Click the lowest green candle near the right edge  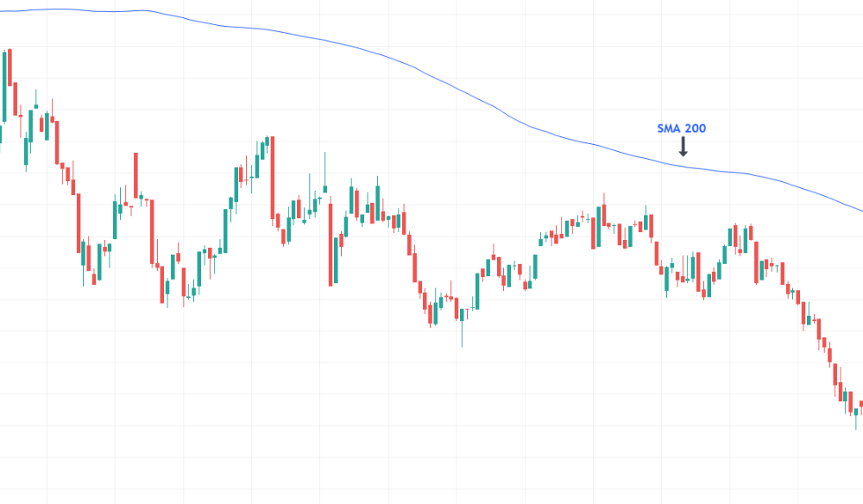click(x=855, y=411)
